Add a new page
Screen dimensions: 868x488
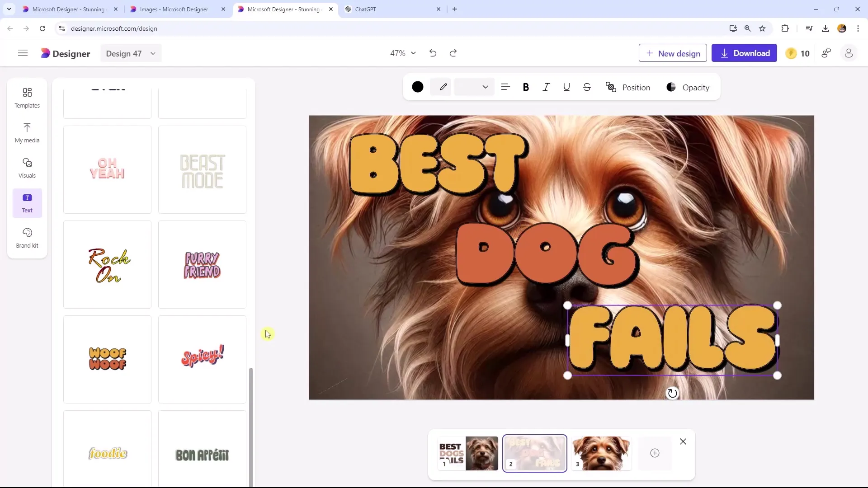(x=655, y=453)
